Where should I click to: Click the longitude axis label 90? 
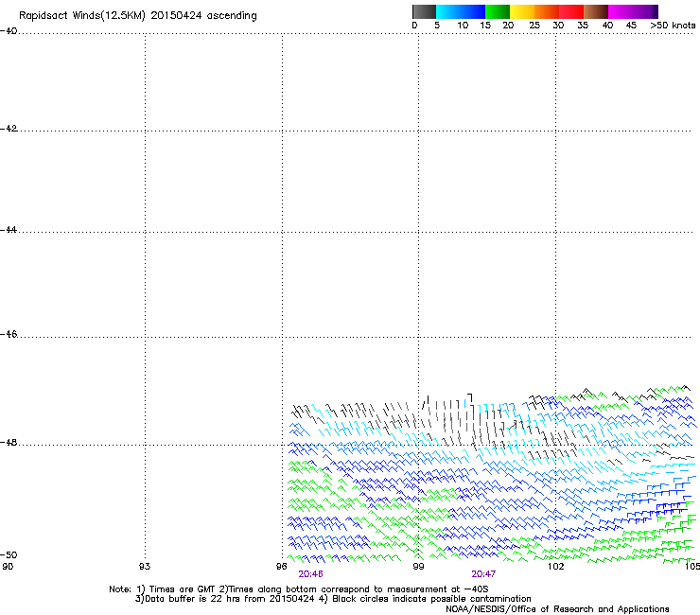pos(8,567)
